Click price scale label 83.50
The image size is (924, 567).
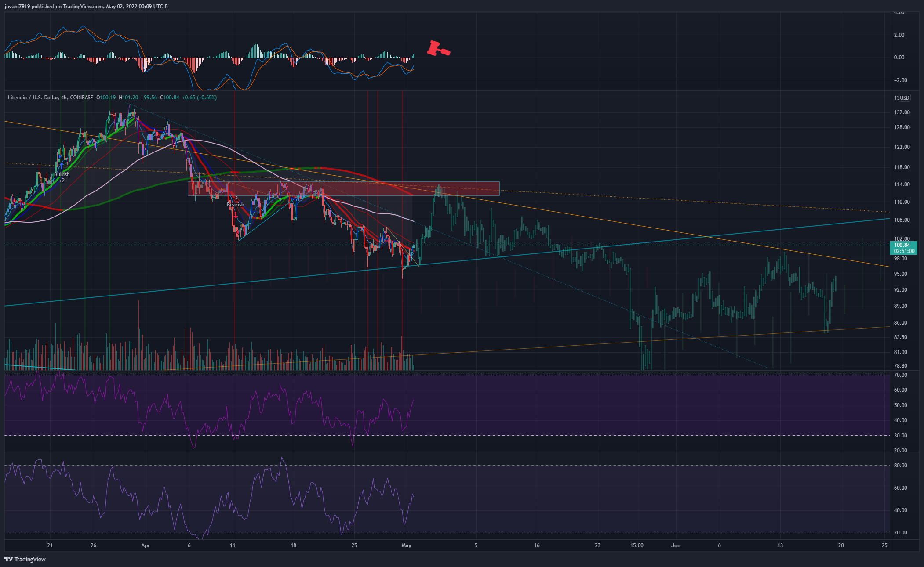(x=901, y=337)
